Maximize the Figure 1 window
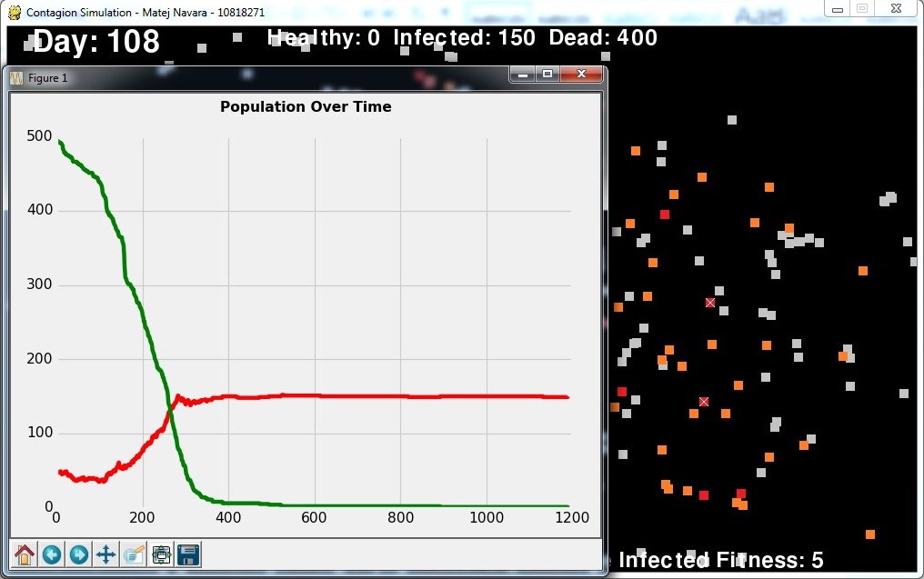Screen dimensions: 924x579 click(x=547, y=75)
